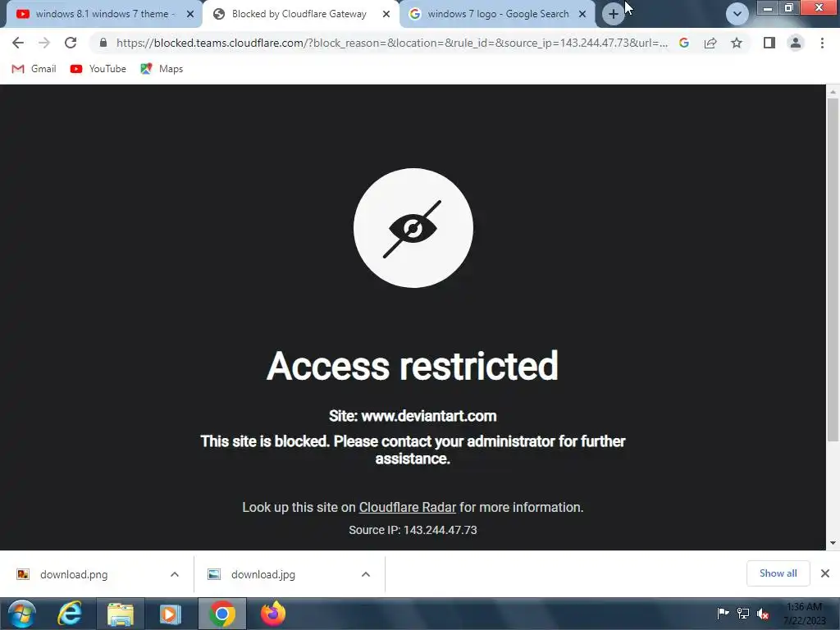The width and height of the screenshot is (840, 630).
Task: Open the share page icon
Action: click(x=710, y=43)
